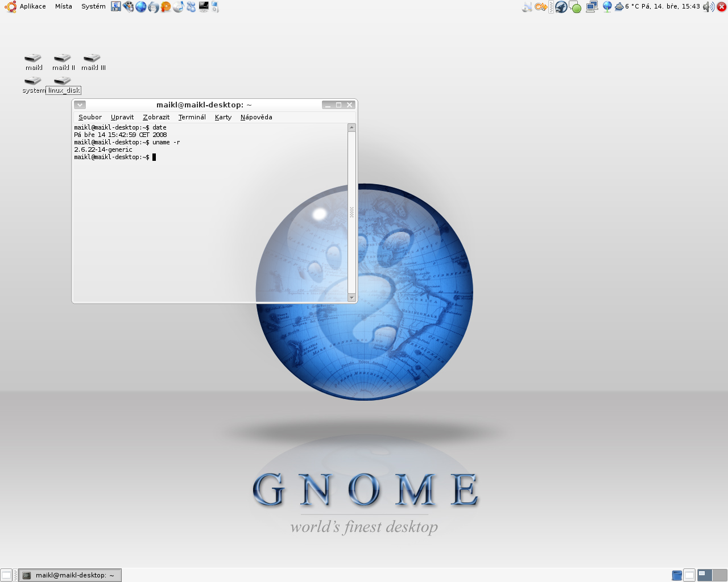Screen dimensions: 728x582
Task: Close the terminal window
Action: coord(350,105)
